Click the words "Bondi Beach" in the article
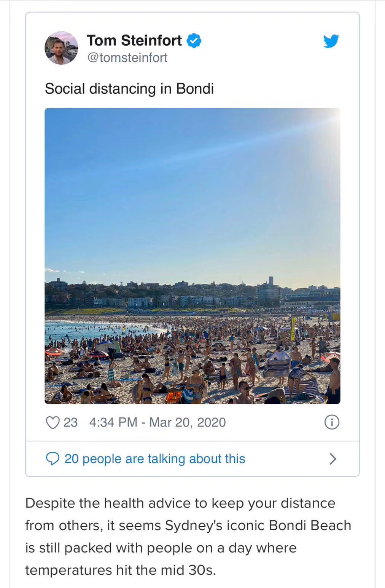 [x=310, y=526]
